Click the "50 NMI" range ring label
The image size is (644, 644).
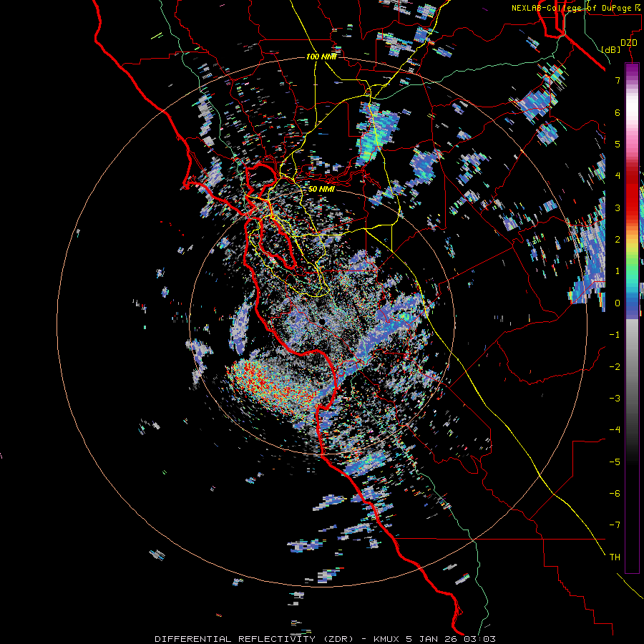[x=321, y=189]
